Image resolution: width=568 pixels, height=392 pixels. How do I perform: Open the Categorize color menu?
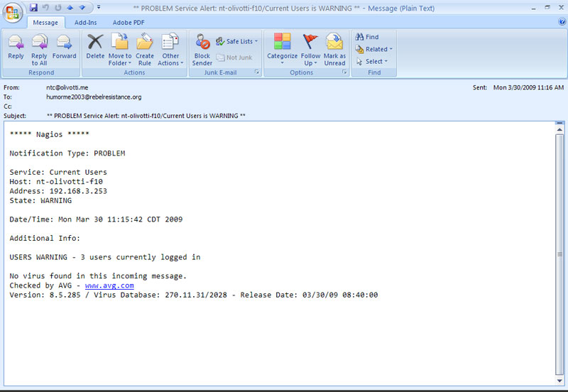282,50
